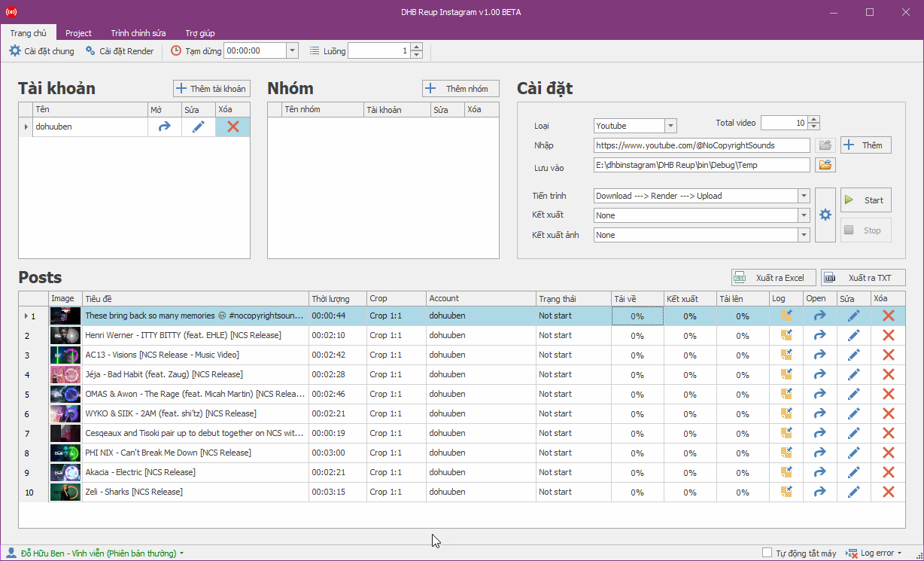
Task: Open the Tiến trình process dropdown
Action: 804,196
